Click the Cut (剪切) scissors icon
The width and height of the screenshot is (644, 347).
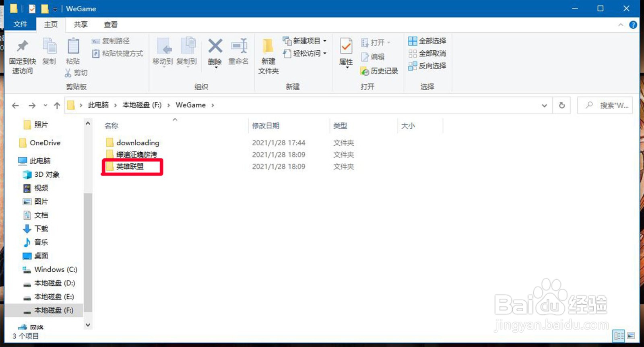68,72
